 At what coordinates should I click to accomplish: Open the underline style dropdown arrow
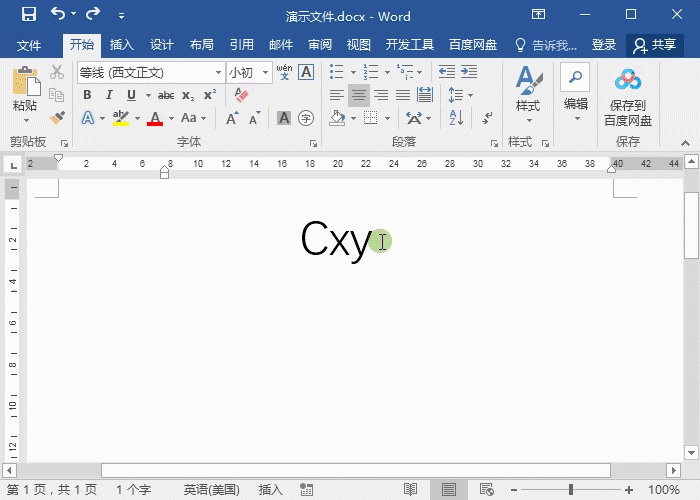(148, 95)
